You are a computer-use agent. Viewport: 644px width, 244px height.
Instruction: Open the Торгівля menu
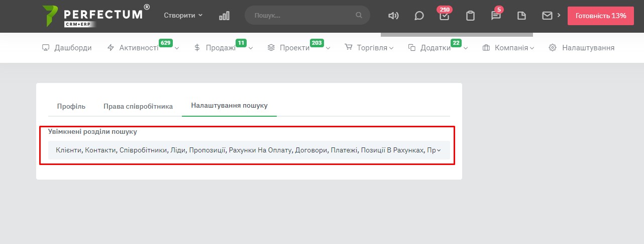(x=369, y=48)
